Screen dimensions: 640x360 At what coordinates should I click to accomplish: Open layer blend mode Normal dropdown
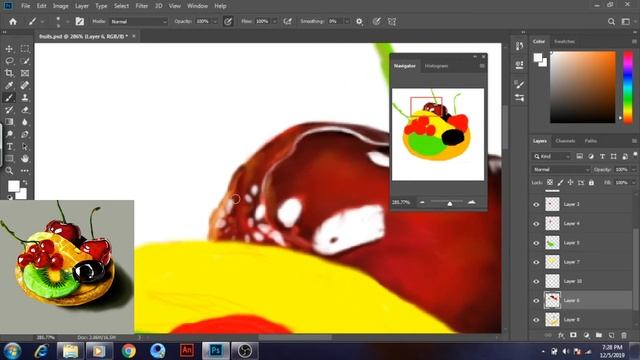pos(561,169)
